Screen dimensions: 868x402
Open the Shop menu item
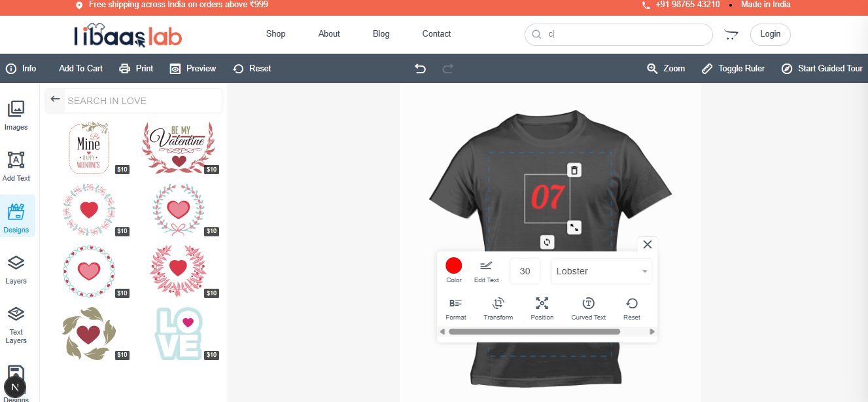pos(275,34)
